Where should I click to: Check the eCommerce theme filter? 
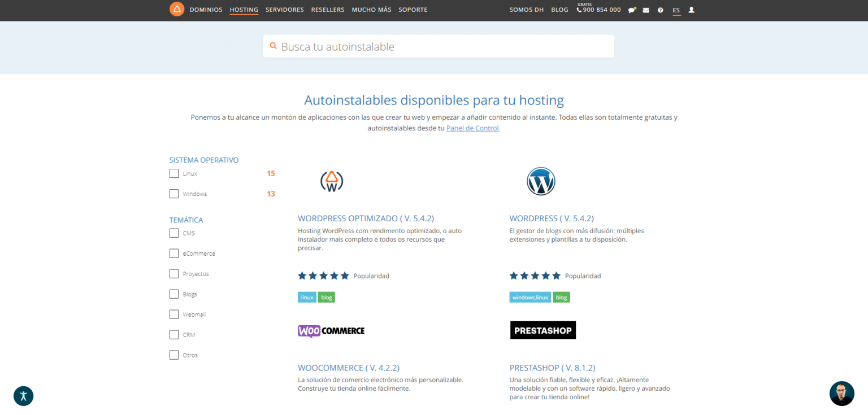click(173, 253)
